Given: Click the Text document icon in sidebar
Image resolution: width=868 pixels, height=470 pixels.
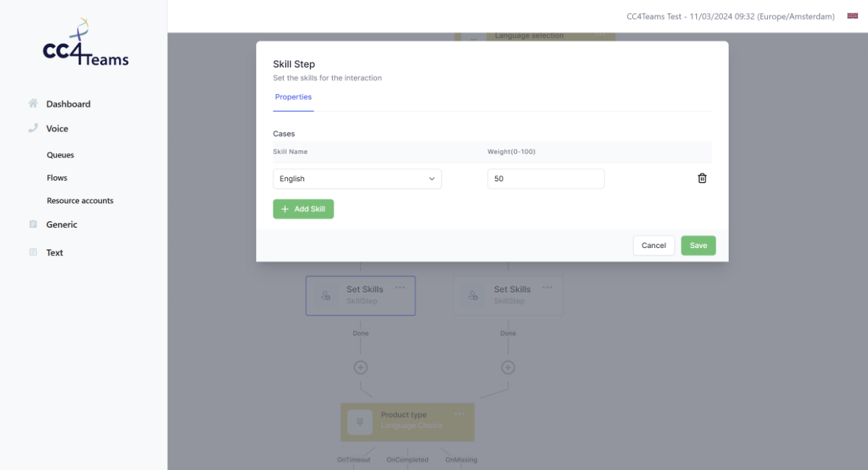Looking at the screenshot, I should pos(33,252).
